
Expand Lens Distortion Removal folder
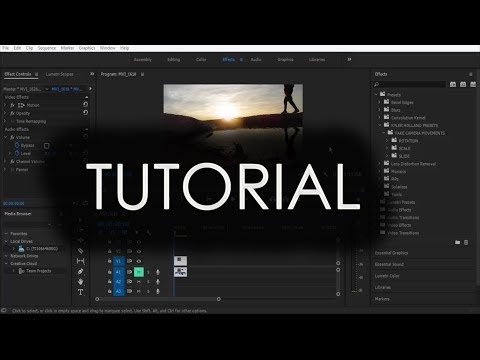click(379, 164)
